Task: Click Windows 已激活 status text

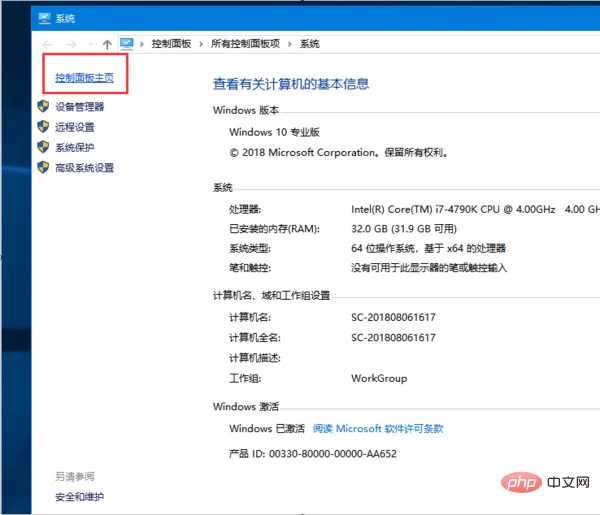Action: point(267,429)
